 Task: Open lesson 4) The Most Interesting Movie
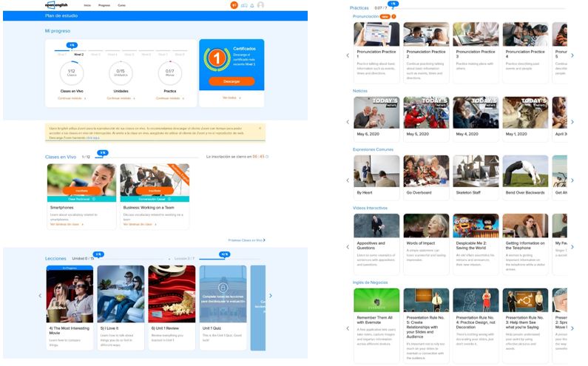[x=70, y=308]
